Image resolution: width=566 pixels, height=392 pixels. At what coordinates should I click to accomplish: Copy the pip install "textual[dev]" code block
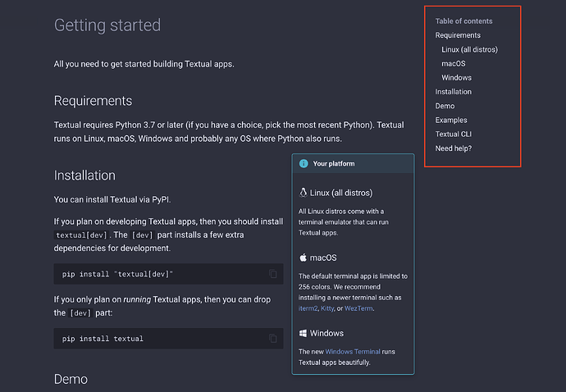[x=273, y=274]
